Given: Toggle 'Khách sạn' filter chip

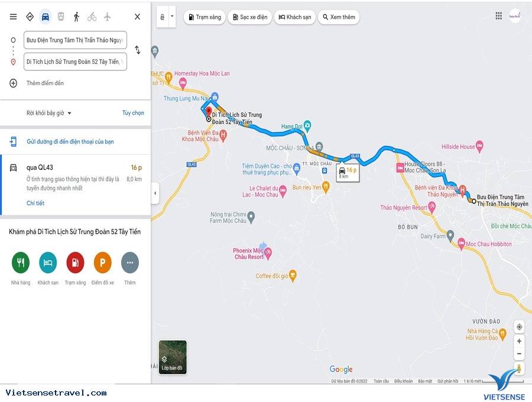Looking at the screenshot, I should coord(294,17).
